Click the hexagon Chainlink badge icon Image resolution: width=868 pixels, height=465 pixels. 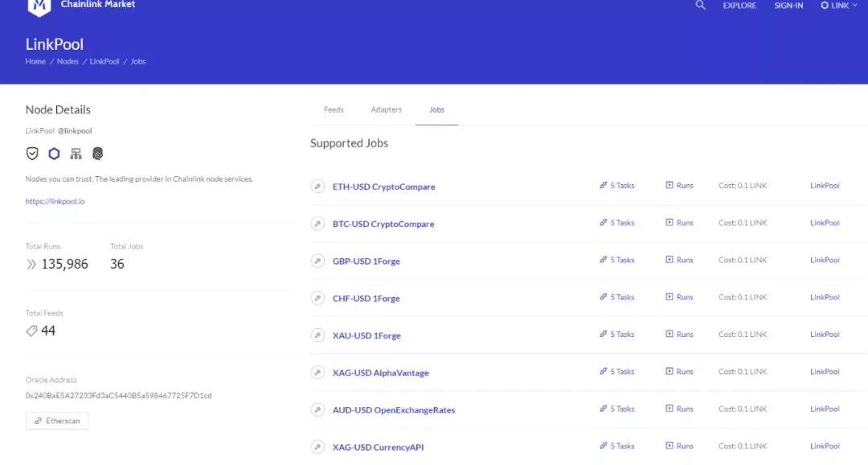(55, 154)
